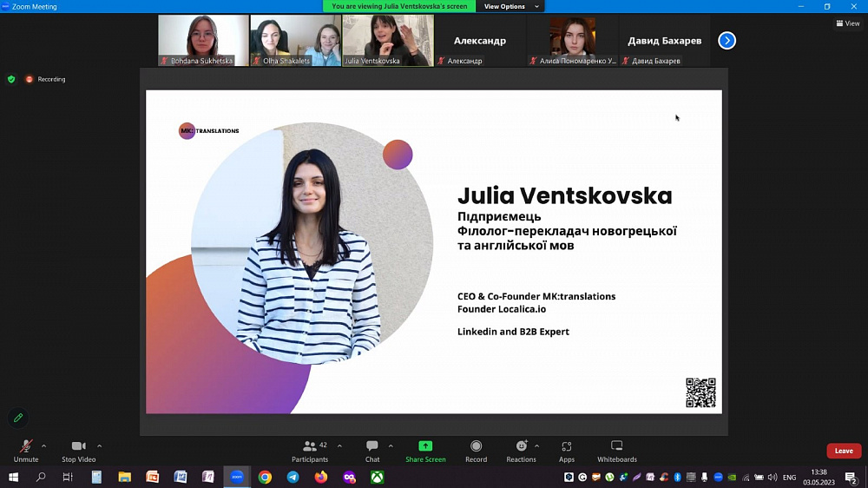The height and width of the screenshot is (488, 868).
Task: Select Bohdana Sukhetska's video thumbnail
Action: [x=203, y=41]
